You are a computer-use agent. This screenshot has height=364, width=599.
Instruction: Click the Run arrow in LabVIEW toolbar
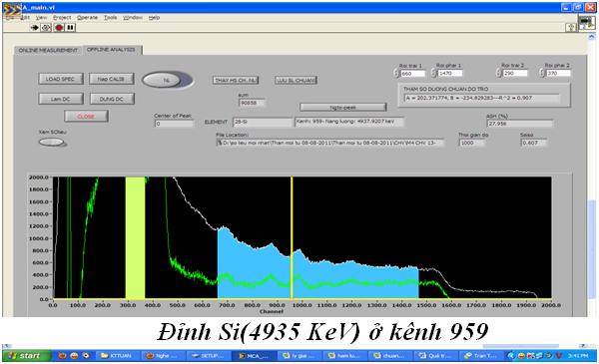[x=35, y=28]
